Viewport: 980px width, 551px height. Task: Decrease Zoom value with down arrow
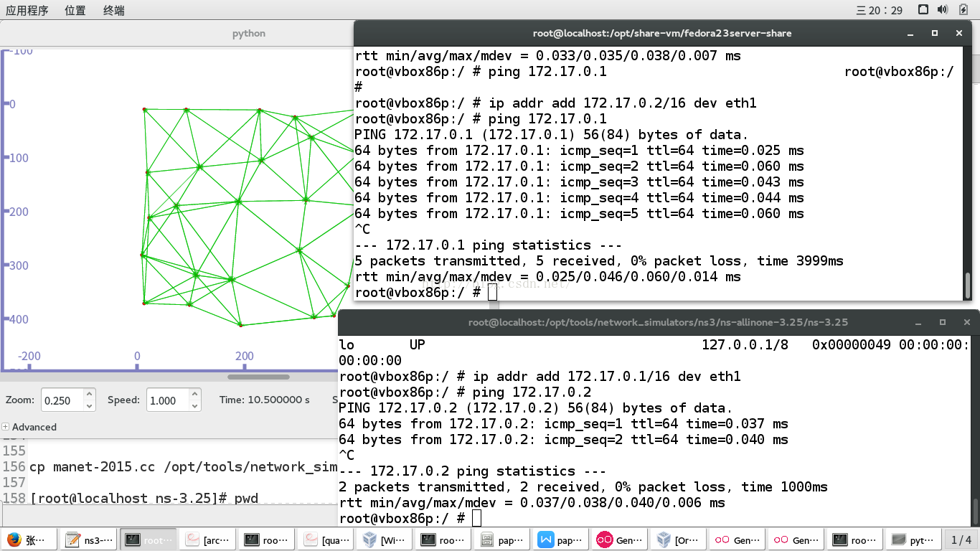click(x=89, y=406)
